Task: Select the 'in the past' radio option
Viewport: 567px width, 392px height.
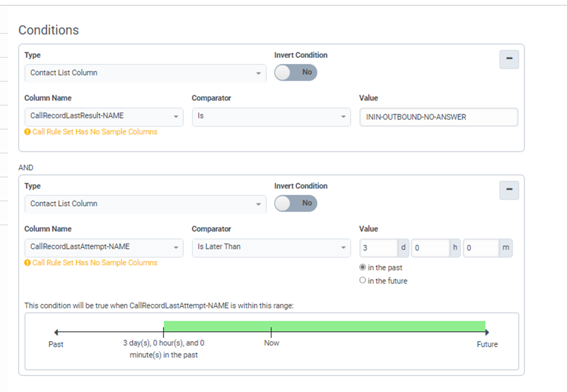Action: 363,268
